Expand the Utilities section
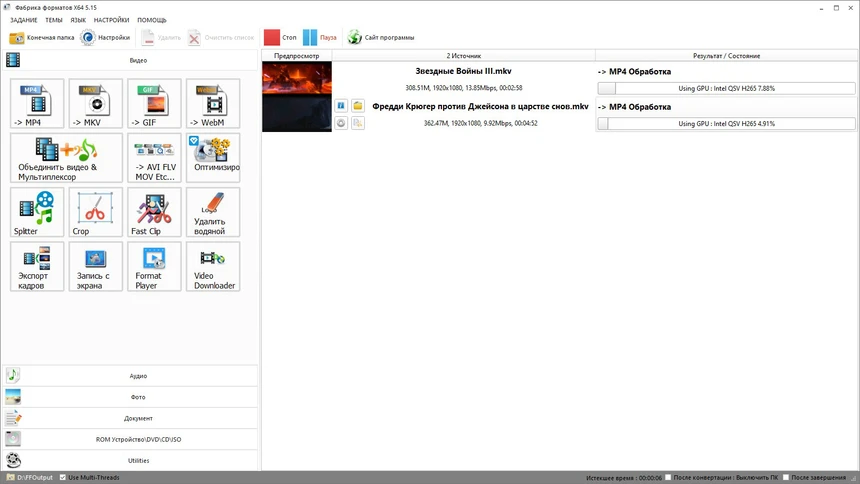This screenshot has height=484, width=860. (130, 460)
